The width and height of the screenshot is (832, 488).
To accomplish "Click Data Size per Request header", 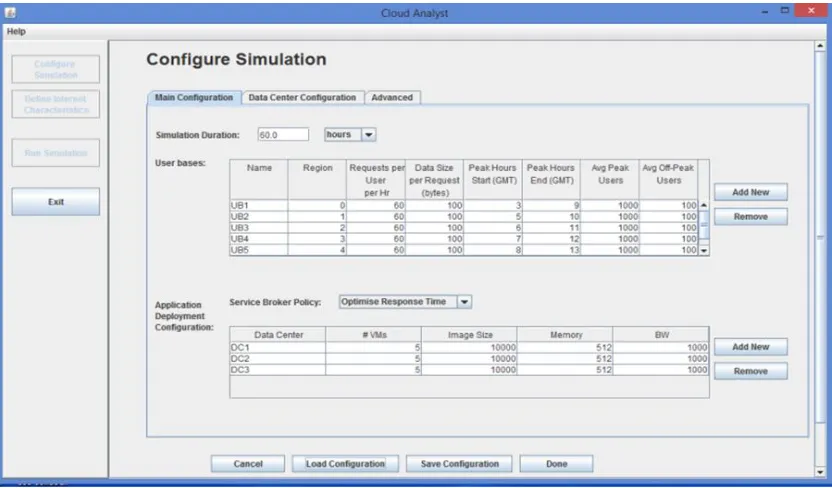I will click(434, 180).
